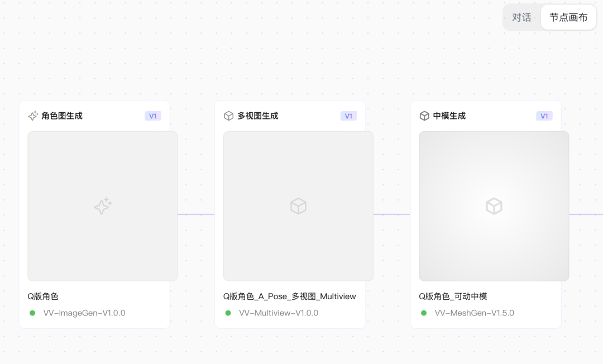Click the Q版角色_可动中模 label
This screenshot has height=364, width=603.
coord(453,296)
